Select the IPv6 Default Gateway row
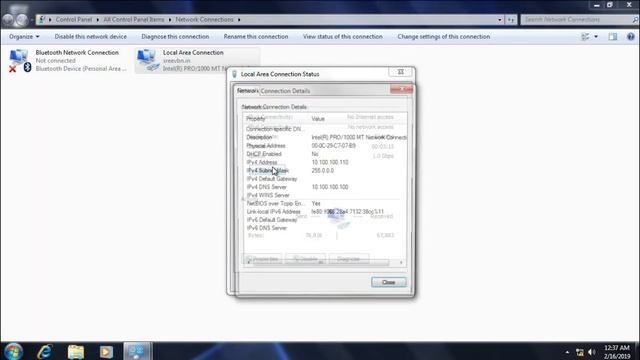Screen dimensions: 640x360 pos(325,220)
